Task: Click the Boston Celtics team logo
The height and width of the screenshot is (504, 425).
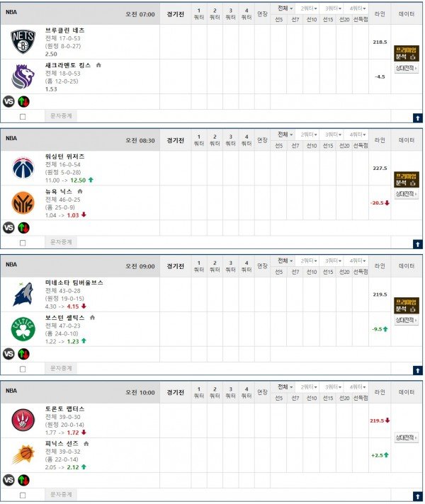Action: 23,328
